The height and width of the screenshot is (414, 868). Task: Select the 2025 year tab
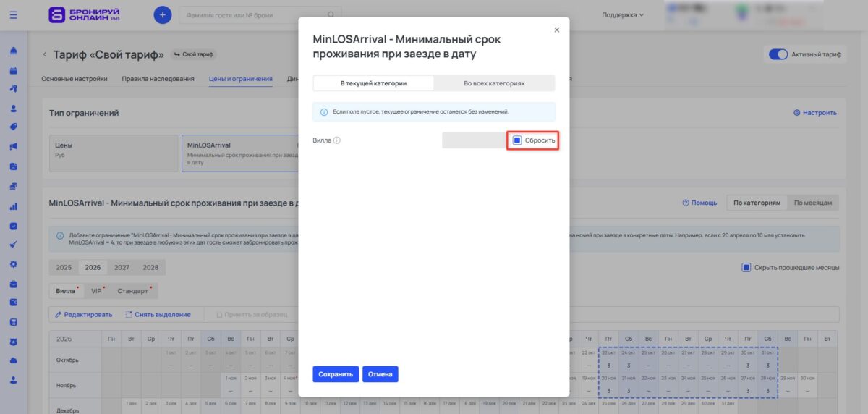(x=64, y=267)
